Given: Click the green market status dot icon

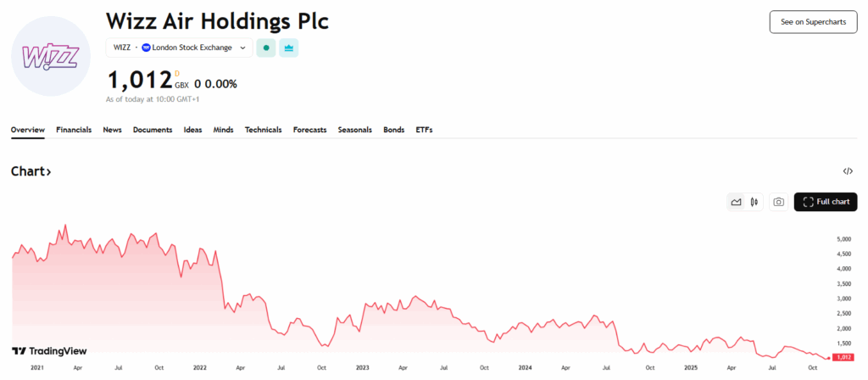Looking at the screenshot, I should [x=266, y=47].
